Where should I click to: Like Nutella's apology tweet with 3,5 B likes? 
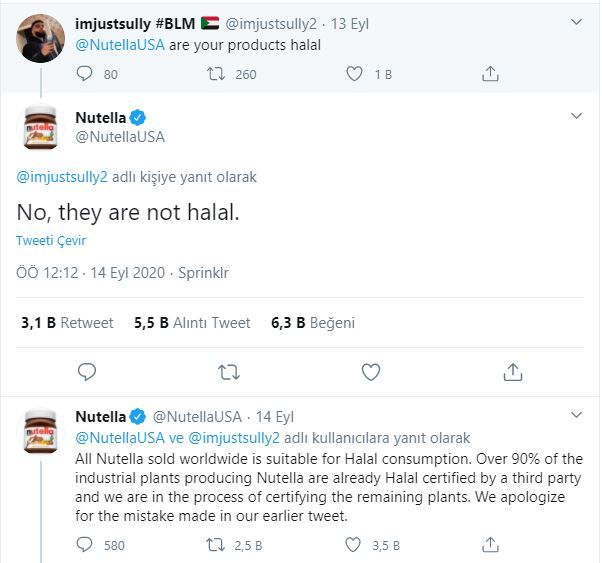click(354, 545)
